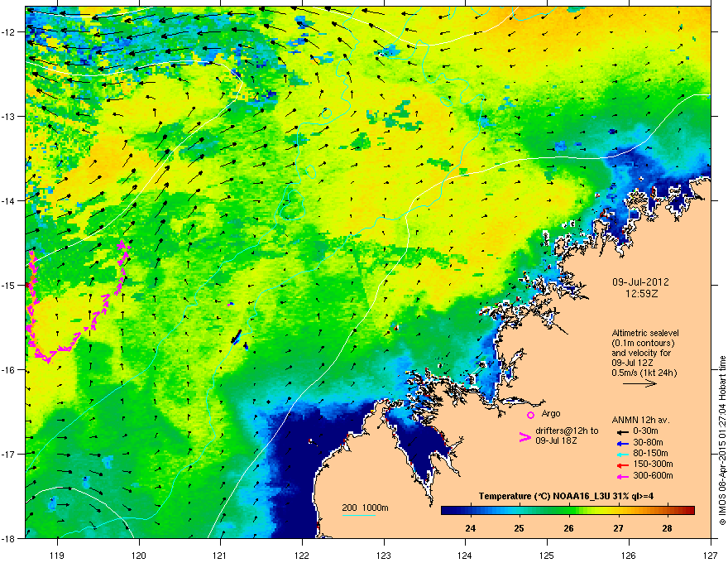Click the latitude axis label -15
Viewport: 728px width, 563px height.
coord(9,285)
